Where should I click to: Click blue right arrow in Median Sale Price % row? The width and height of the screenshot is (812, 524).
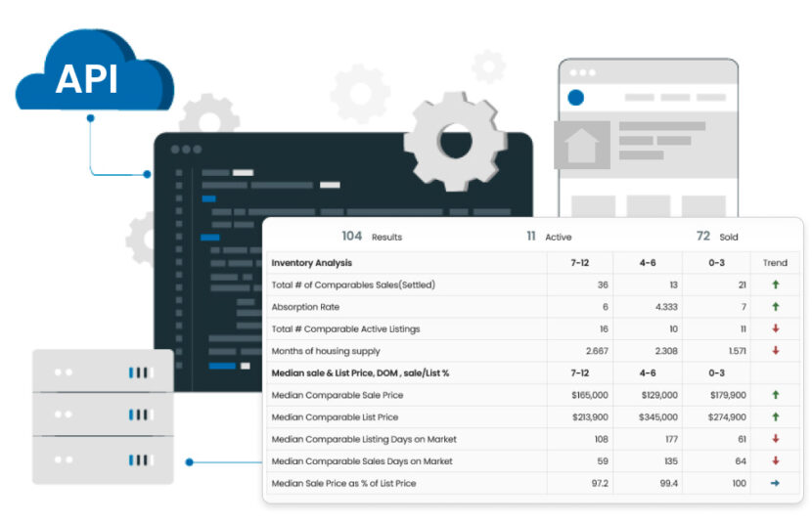click(x=775, y=483)
